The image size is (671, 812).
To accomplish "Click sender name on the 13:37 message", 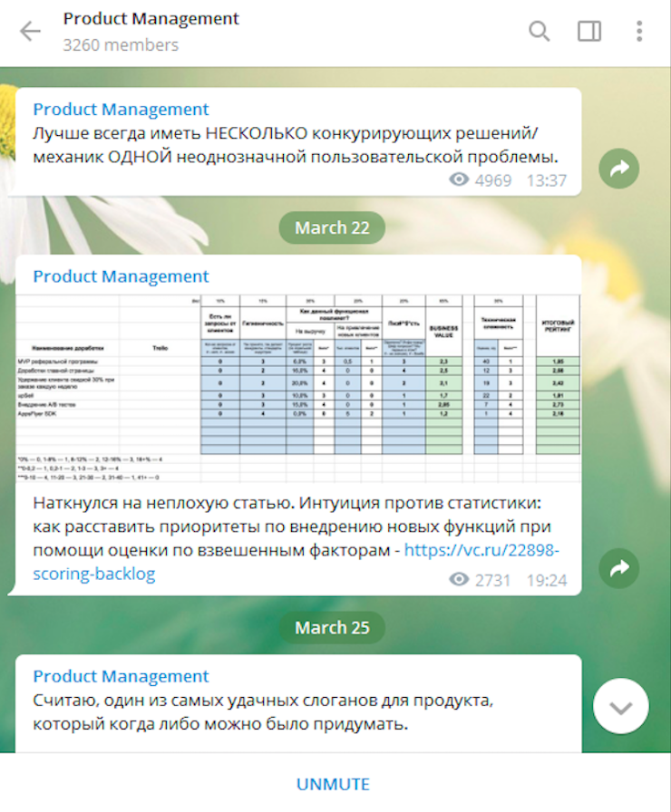I will click(121, 110).
